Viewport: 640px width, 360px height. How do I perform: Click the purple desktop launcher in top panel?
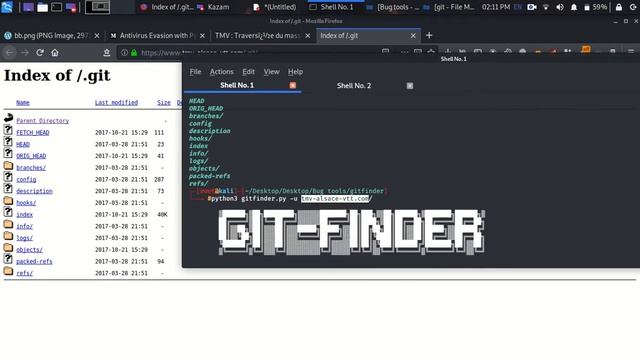point(28,7)
